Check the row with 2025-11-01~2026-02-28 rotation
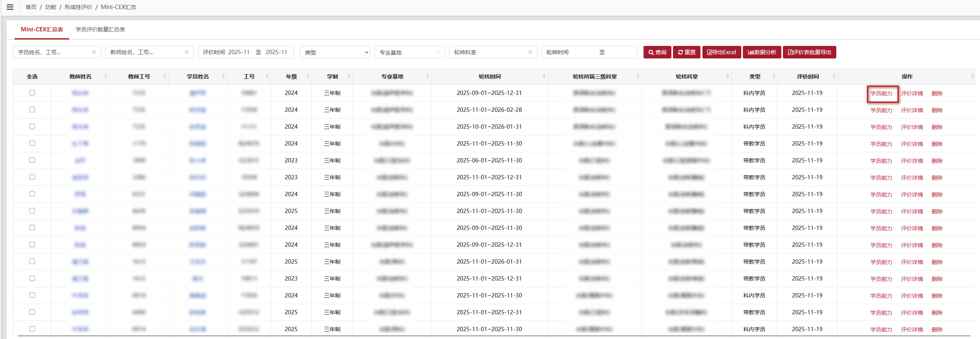Image resolution: width=980 pixels, height=339 pixels. coord(32,109)
